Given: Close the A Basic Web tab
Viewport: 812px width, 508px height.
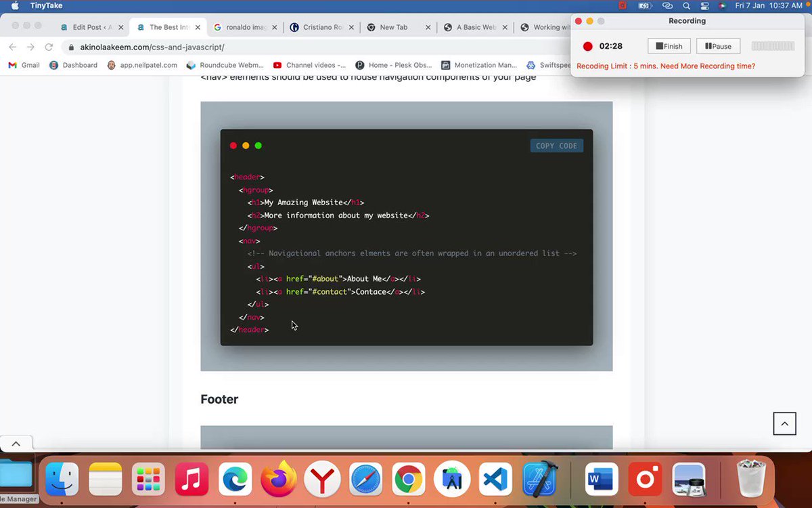Looking at the screenshot, I should 505,27.
